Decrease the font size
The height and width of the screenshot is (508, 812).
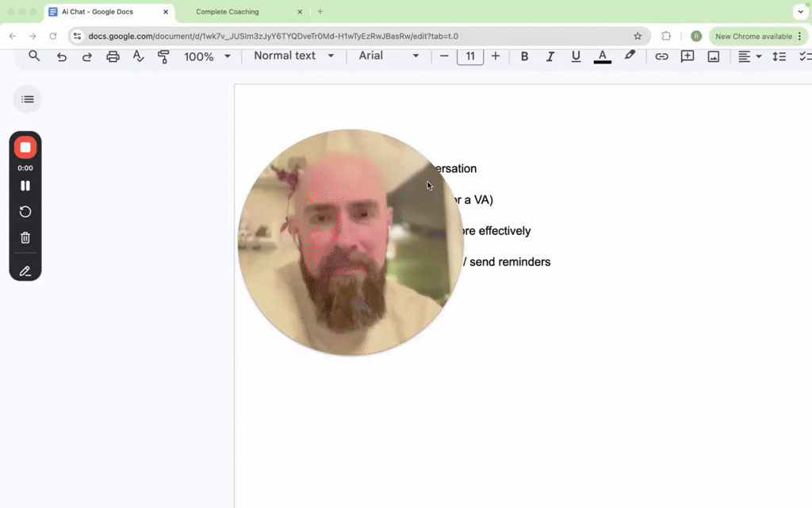[x=444, y=56]
